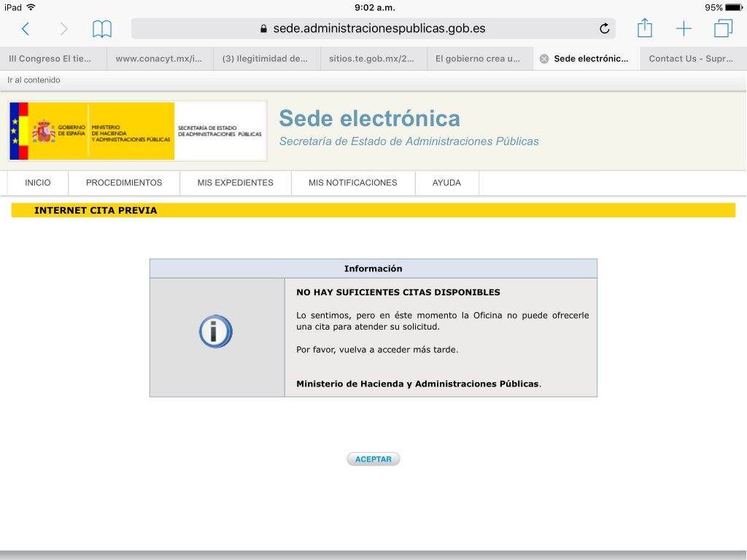The image size is (747, 560).
Task: Select the AYUDA menu item
Action: click(446, 183)
